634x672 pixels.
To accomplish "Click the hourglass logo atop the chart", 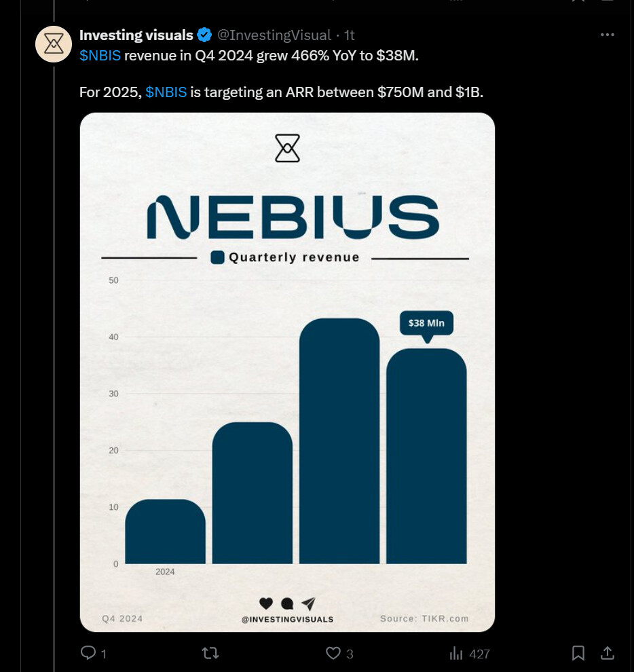I will (x=287, y=148).
